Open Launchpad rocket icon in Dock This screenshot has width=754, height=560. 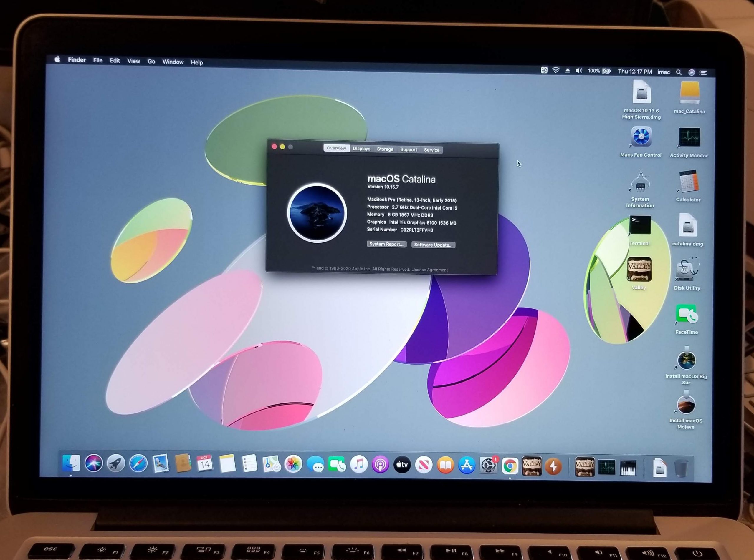point(116,463)
